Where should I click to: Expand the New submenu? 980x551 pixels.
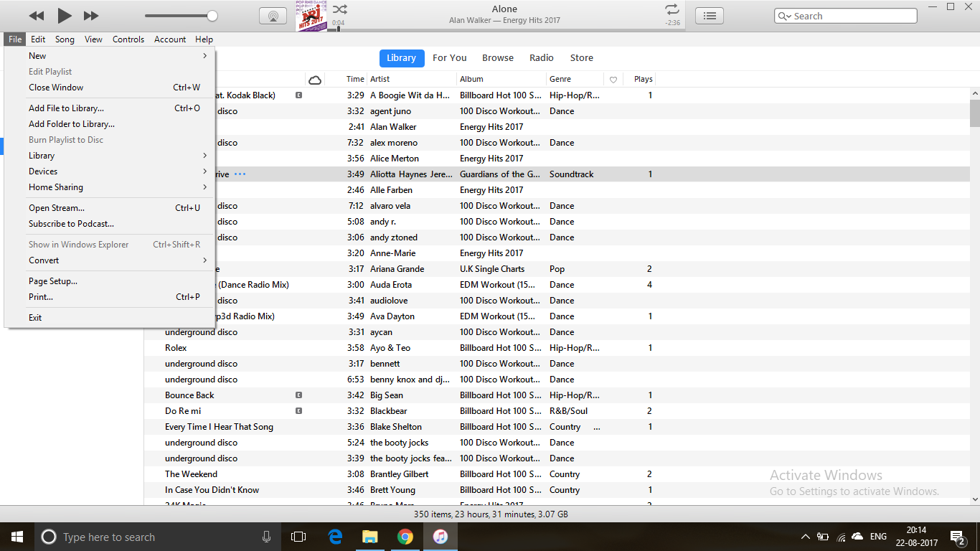click(110, 56)
